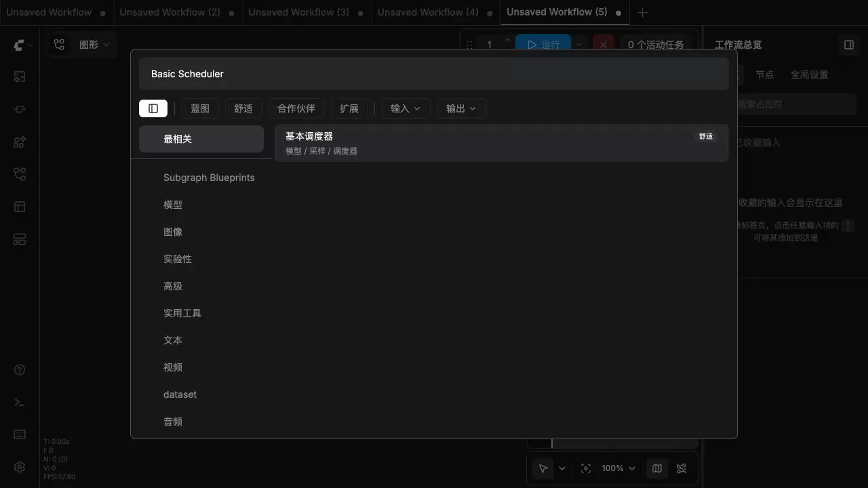The width and height of the screenshot is (868, 488).
Task: Toggle link visibility icon
Action: 682,468
